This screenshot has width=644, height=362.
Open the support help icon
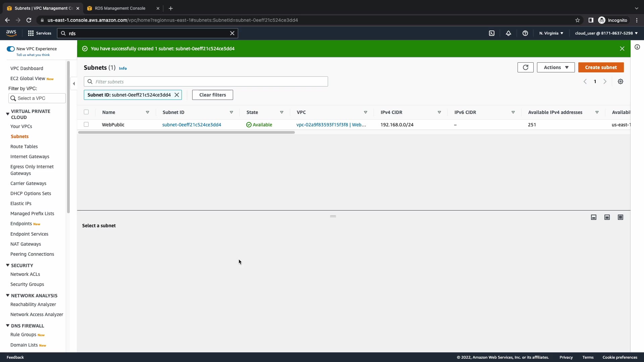point(525,33)
